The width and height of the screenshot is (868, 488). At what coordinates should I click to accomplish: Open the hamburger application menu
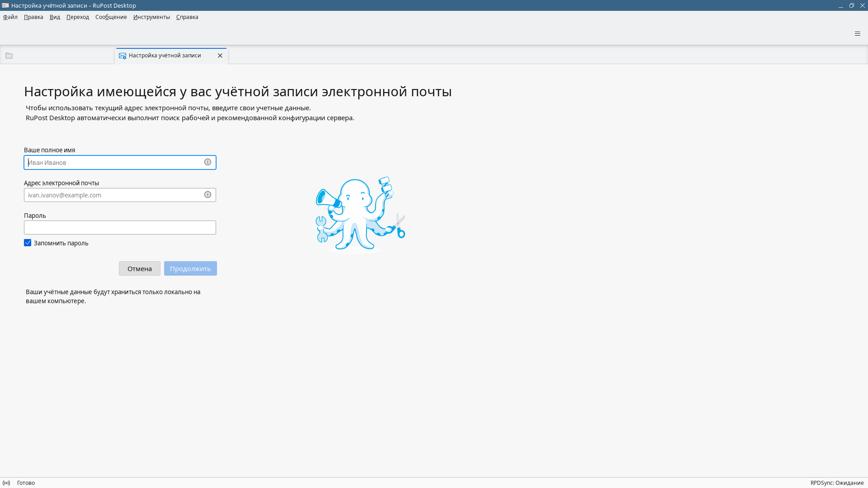coord(858,34)
